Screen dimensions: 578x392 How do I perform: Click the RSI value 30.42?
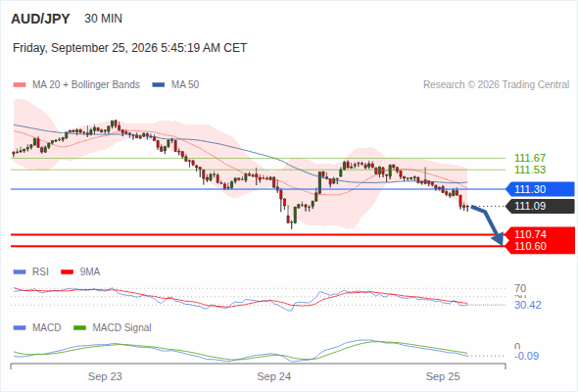click(x=528, y=305)
